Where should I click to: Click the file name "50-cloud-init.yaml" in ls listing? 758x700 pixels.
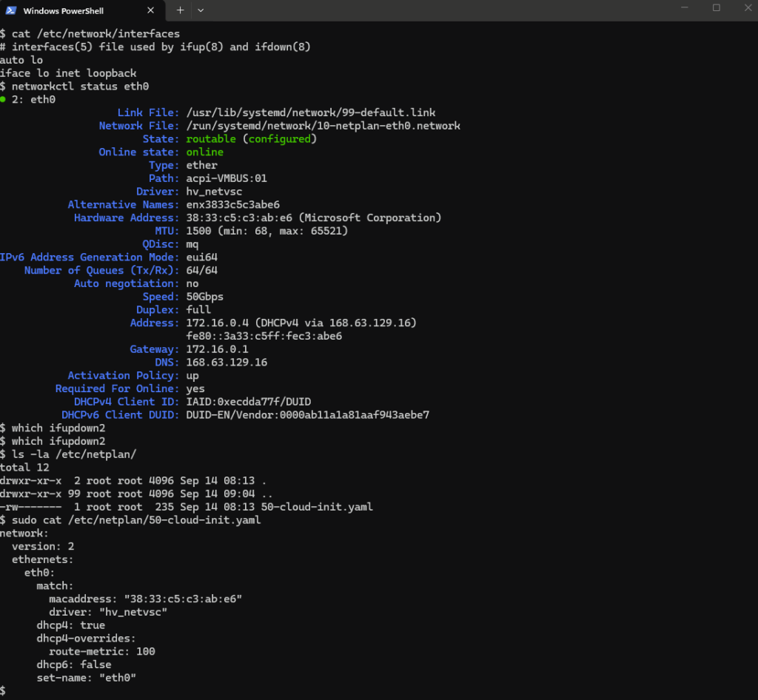317,508
